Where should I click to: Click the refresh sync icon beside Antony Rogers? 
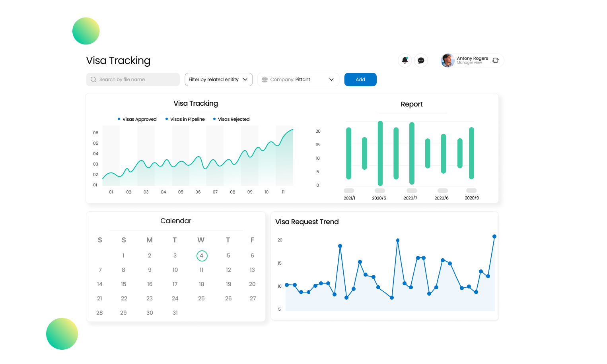click(x=496, y=60)
